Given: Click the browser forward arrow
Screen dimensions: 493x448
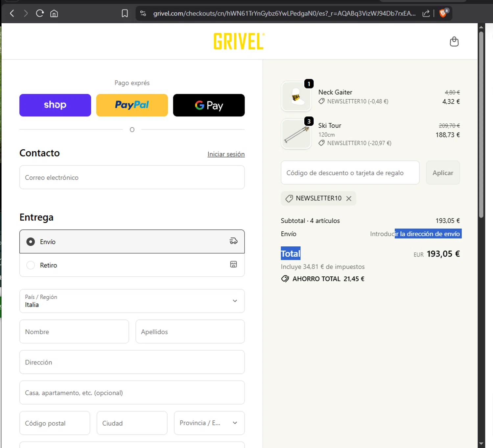Looking at the screenshot, I should pos(26,13).
